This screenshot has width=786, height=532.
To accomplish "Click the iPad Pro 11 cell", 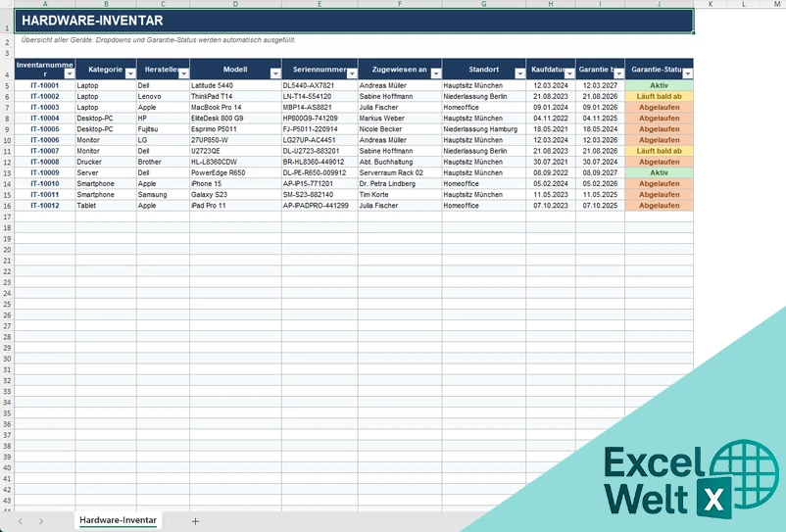I will (235, 206).
